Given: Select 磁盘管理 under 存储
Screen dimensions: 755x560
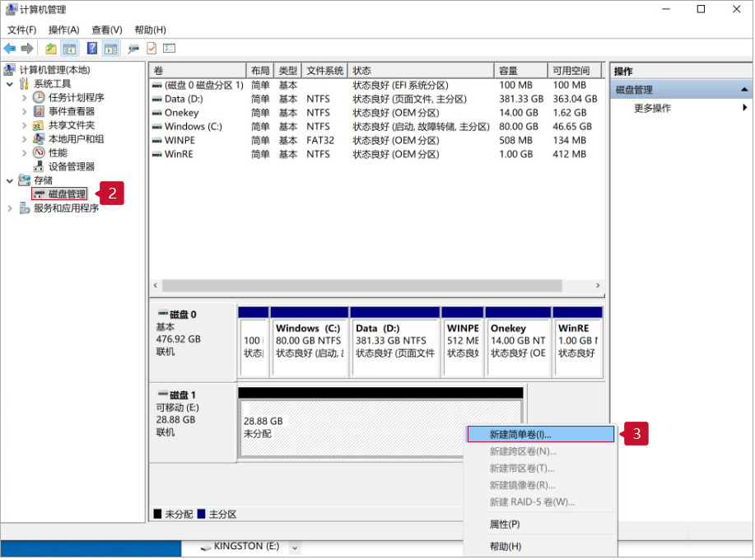Looking at the screenshot, I should coord(67,194).
